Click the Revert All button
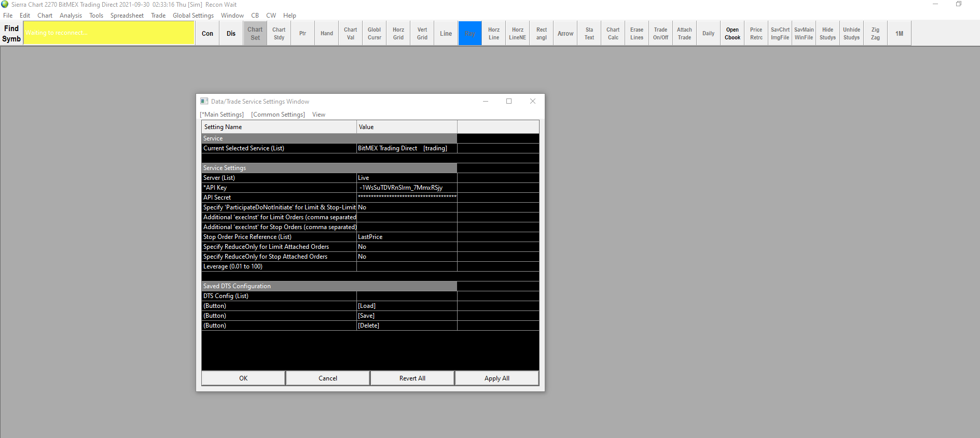This screenshot has height=438, width=980. coord(412,378)
